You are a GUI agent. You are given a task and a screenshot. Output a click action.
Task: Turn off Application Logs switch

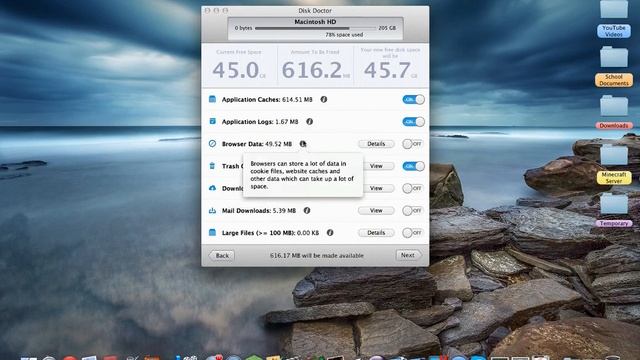[413, 122]
